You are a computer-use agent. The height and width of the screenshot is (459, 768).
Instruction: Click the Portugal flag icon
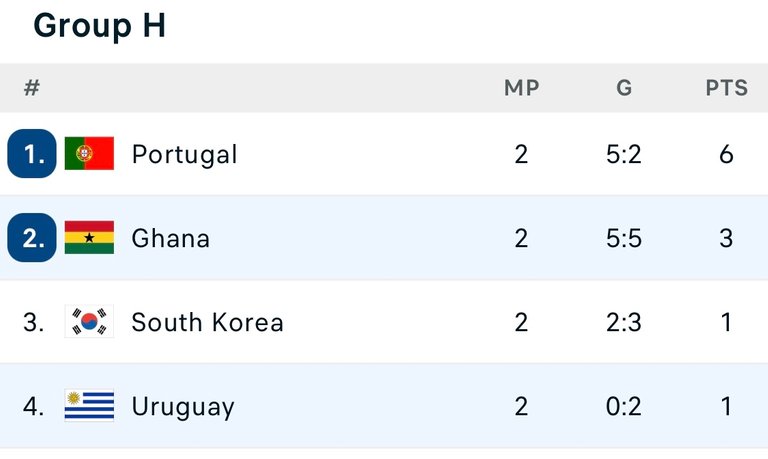(x=89, y=153)
